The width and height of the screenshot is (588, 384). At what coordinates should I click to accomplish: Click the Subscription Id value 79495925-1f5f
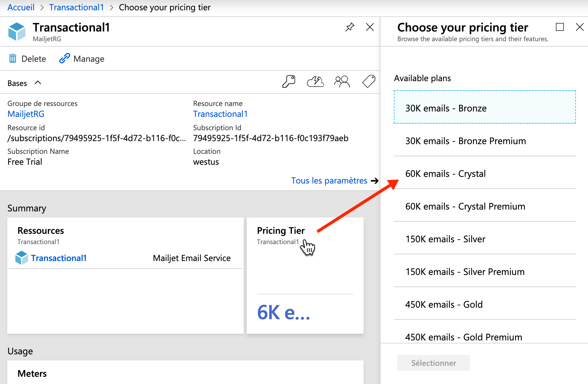pyautogui.click(x=271, y=138)
